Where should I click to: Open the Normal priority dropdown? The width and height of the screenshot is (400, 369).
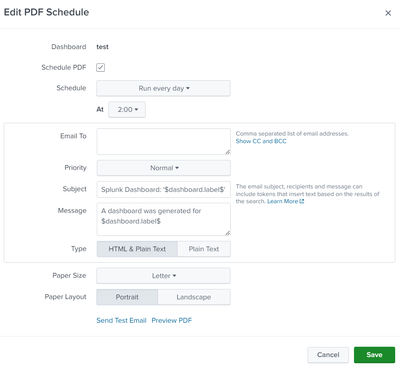coord(163,168)
